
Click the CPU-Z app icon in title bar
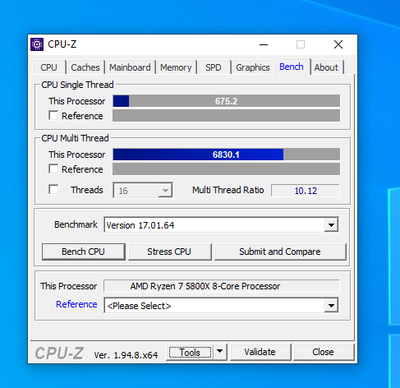pyautogui.click(x=37, y=44)
